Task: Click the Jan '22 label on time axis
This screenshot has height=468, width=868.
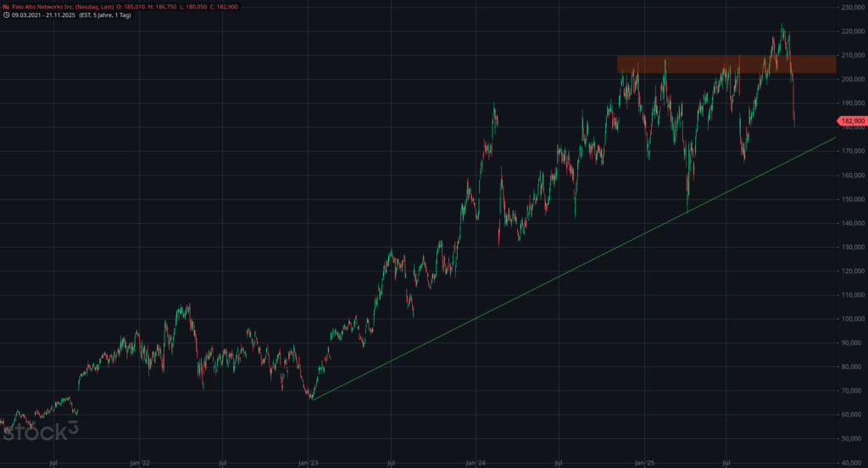Action: (x=140, y=464)
